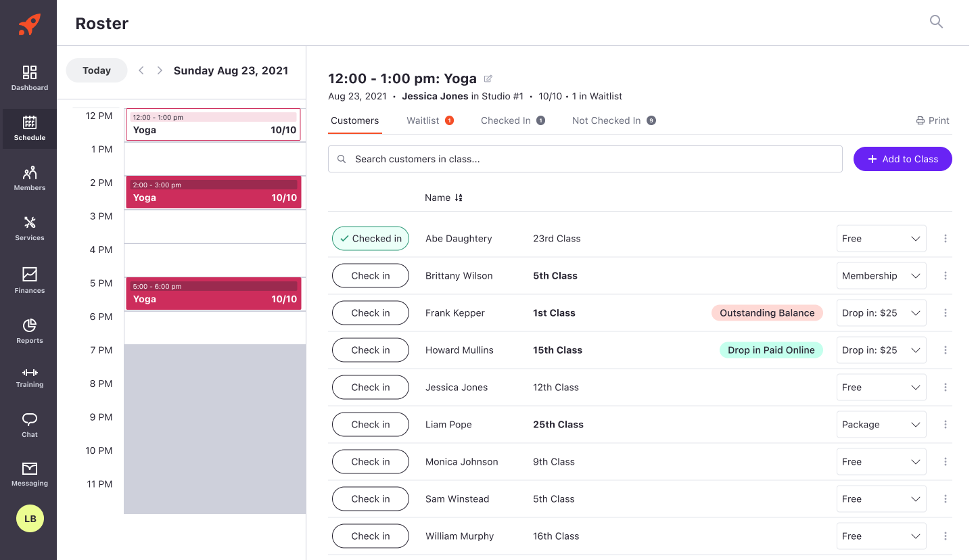Open Howard Mullins' Drop in payment dropdown
The image size is (978, 560).
pyautogui.click(x=881, y=350)
